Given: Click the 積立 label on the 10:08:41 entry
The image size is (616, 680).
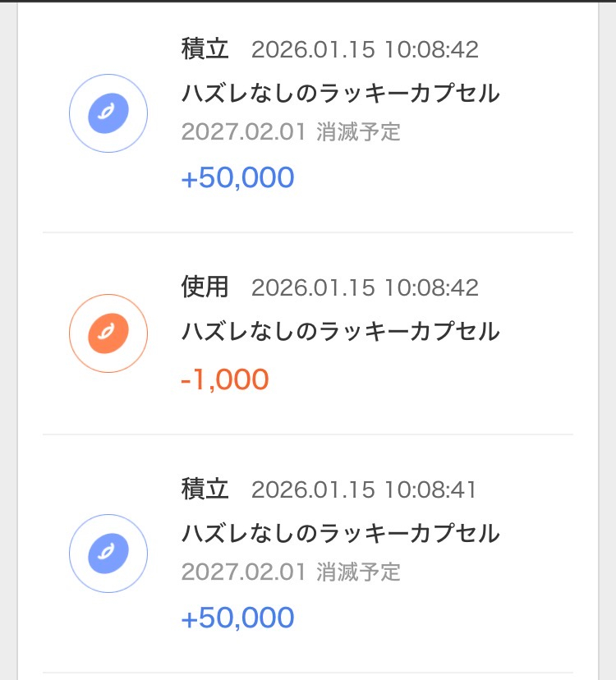Looking at the screenshot, I should tap(205, 489).
